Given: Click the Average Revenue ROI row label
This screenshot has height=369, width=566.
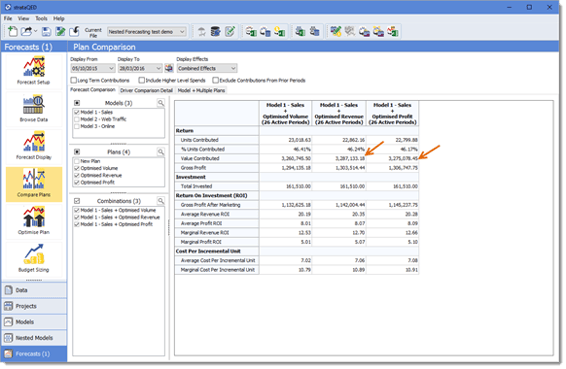Looking at the screenshot, I should click(205, 214).
